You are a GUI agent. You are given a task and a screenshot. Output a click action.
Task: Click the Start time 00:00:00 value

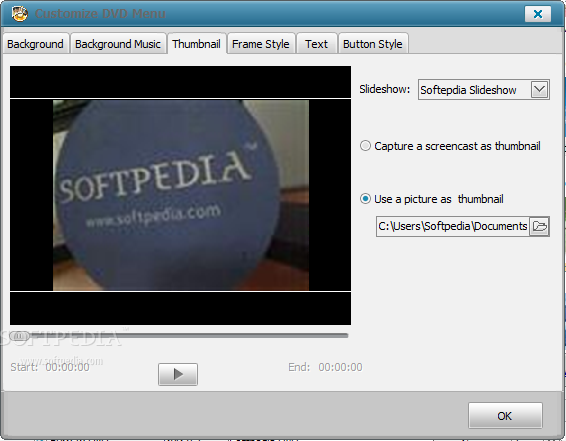[x=68, y=367]
